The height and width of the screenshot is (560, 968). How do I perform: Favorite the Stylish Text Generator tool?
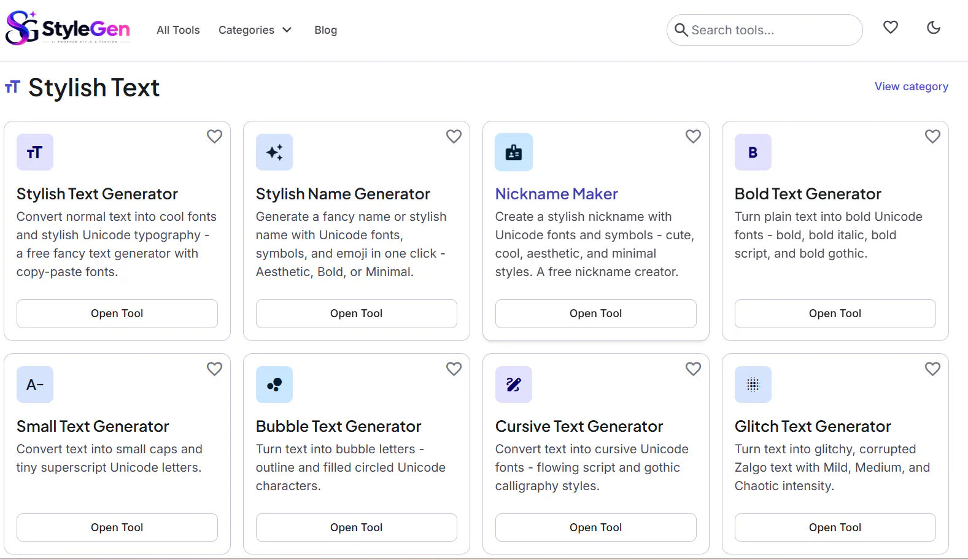pyautogui.click(x=214, y=136)
